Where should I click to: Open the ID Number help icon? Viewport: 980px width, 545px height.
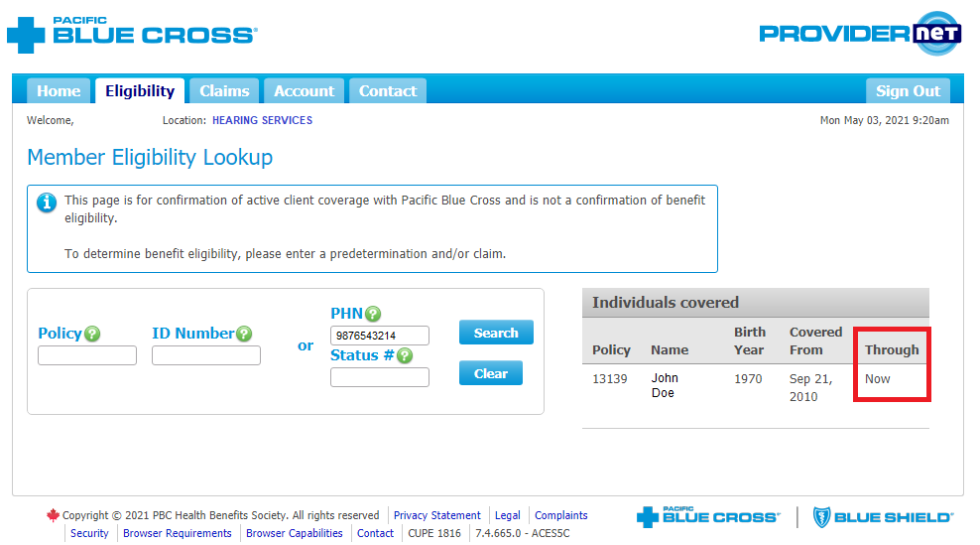coord(244,334)
